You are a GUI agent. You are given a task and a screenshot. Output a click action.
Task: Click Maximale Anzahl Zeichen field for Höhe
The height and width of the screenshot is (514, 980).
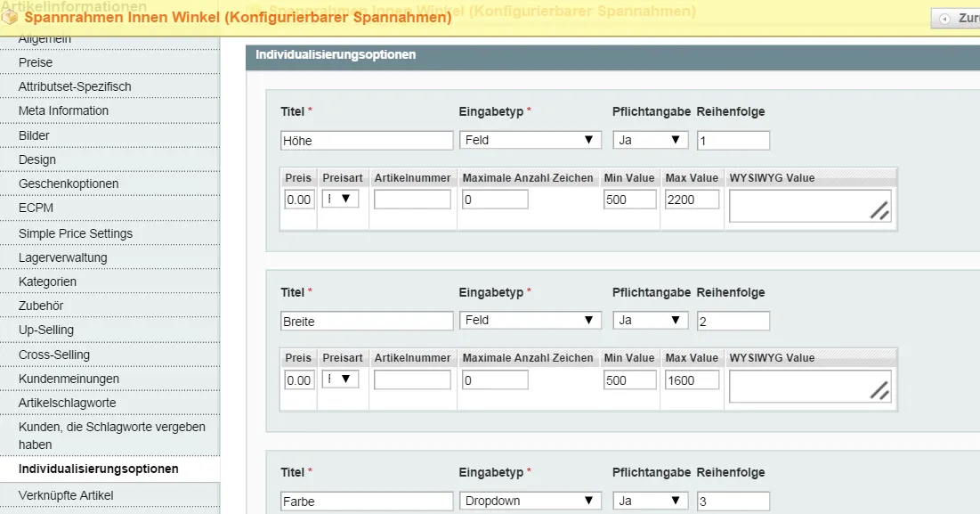pos(495,200)
